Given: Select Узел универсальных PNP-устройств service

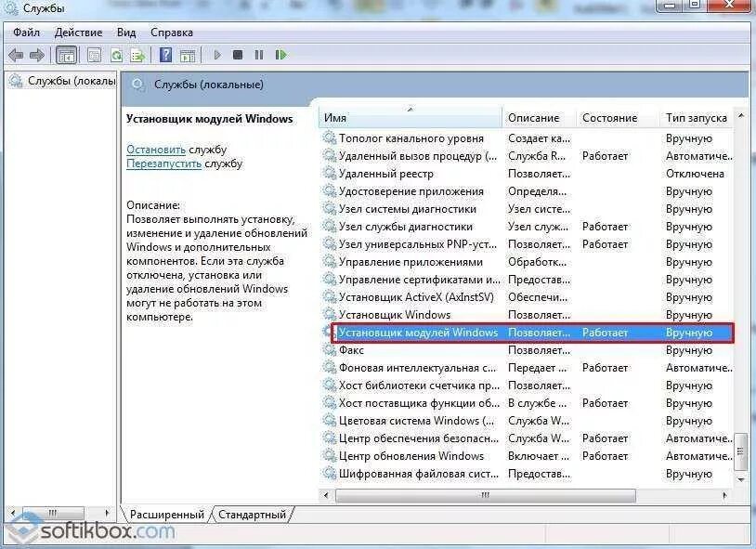Looking at the screenshot, I should tap(527, 244).
